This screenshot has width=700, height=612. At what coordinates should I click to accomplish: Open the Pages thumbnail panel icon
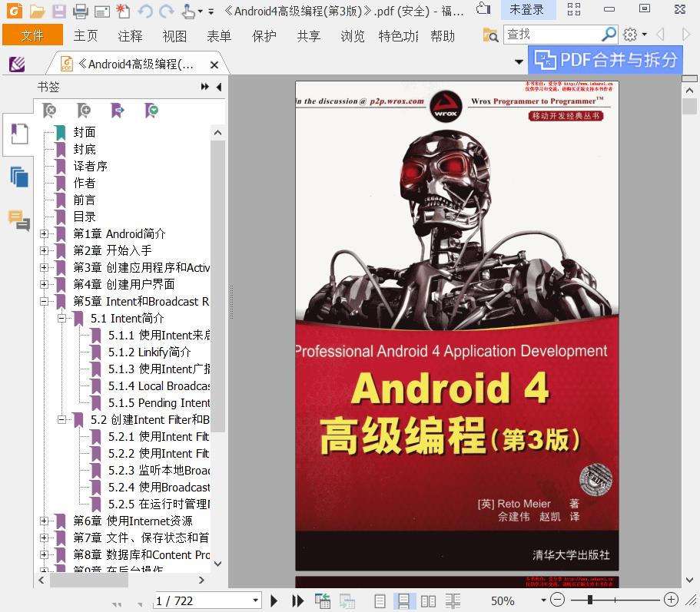[19, 177]
